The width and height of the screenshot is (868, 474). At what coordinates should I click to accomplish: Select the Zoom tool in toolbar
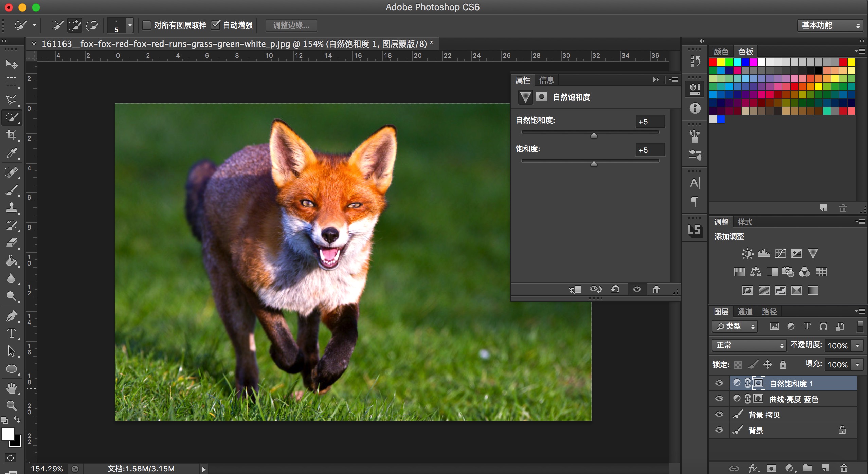pyautogui.click(x=12, y=405)
